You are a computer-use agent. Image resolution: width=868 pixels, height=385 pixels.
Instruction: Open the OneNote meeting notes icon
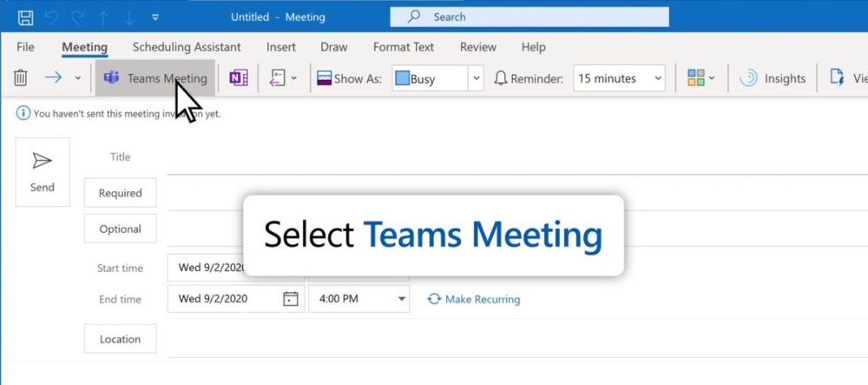(238, 78)
